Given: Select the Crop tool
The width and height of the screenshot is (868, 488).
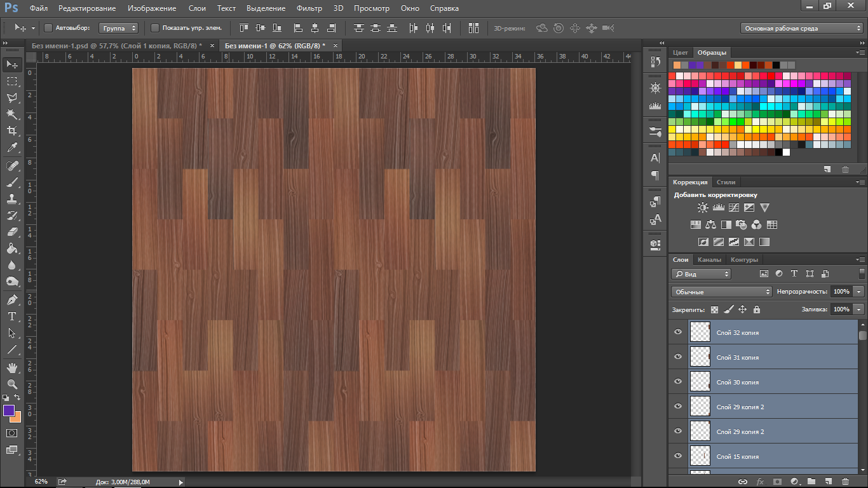Looking at the screenshot, I should pos(12,131).
